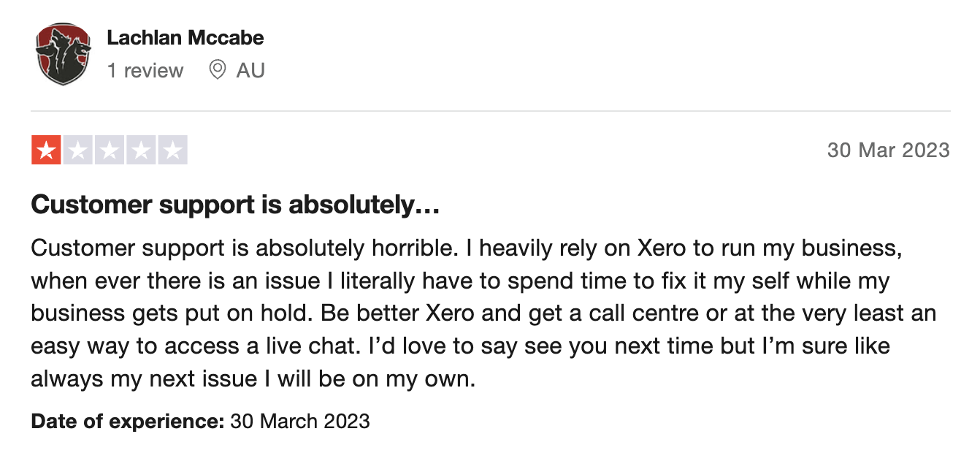Click the third grey rating star
Screen dimensions: 980x453
point(109,151)
